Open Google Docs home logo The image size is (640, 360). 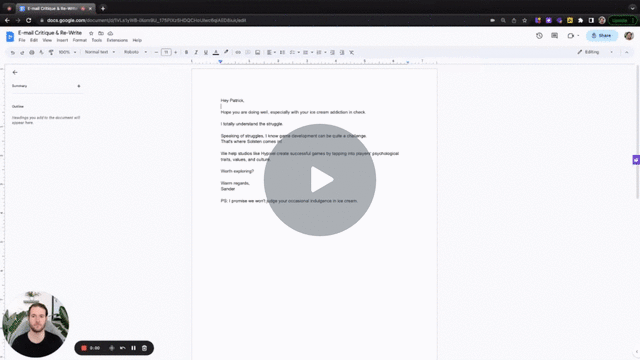[x=10, y=36]
